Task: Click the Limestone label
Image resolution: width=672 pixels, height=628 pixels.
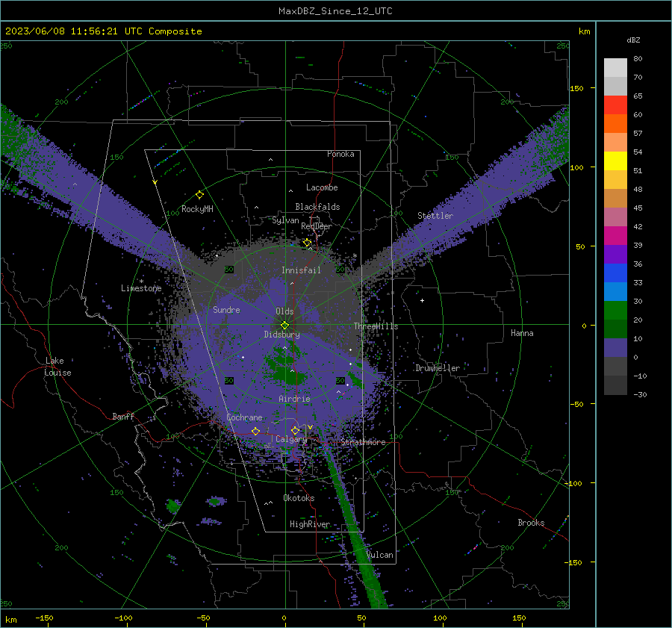Action: 141,288
